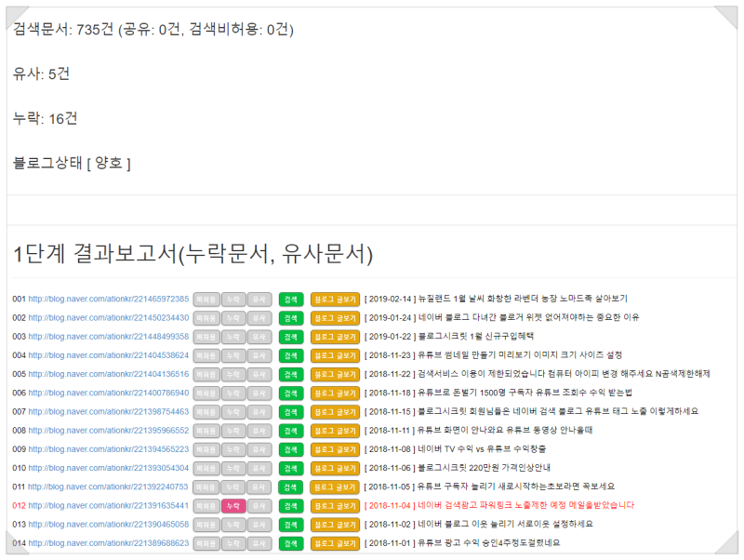Click the green 검색 button in row 012
Screen dimensions: 744x560
[291, 506]
